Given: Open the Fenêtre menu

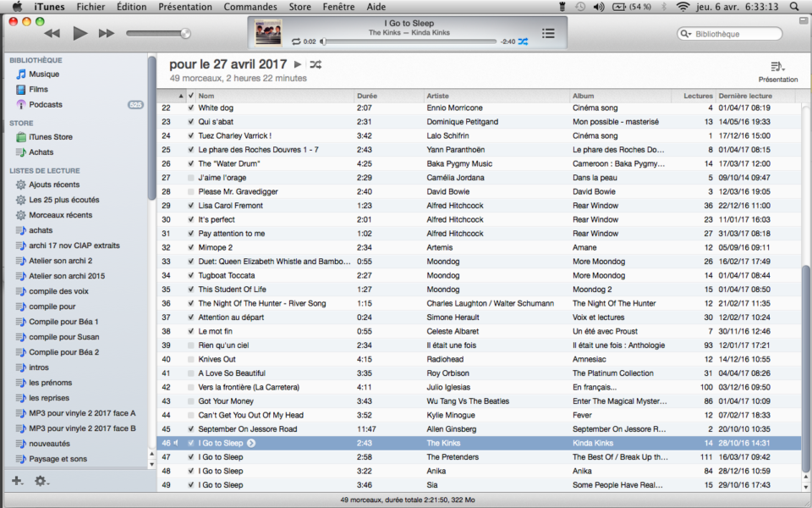Looking at the screenshot, I should pos(338,7).
